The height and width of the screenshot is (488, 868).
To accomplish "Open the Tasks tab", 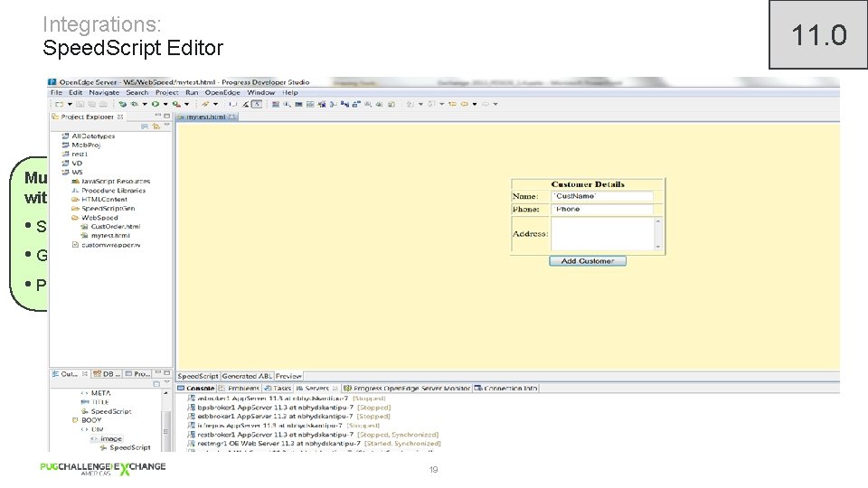I will 278,389.
